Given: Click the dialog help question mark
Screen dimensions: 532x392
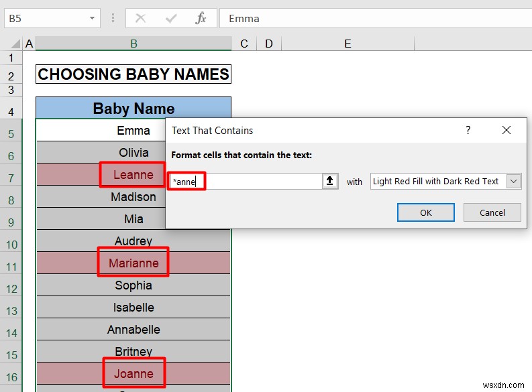Looking at the screenshot, I should tap(468, 130).
